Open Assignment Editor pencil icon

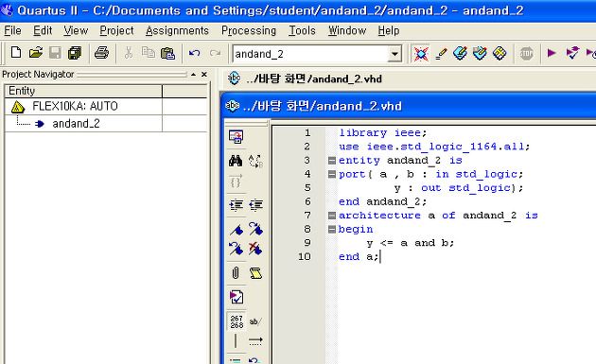[441, 54]
